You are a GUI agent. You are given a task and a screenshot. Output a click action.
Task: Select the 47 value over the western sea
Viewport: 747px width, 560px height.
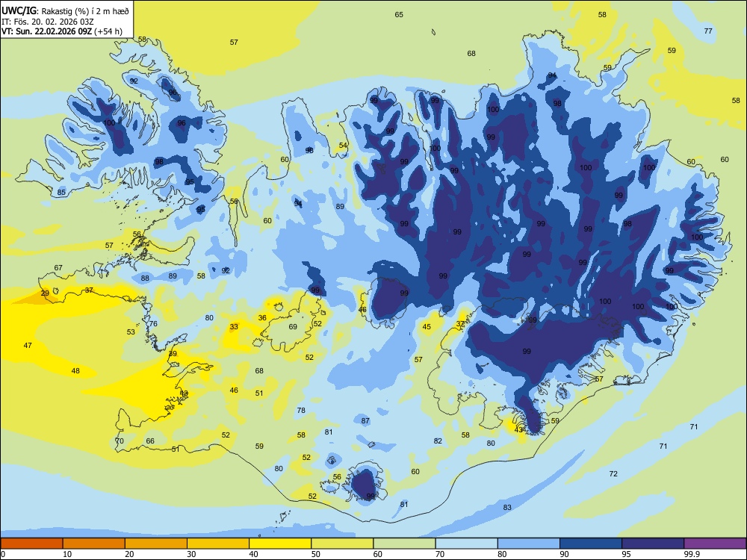pos(28,345)
